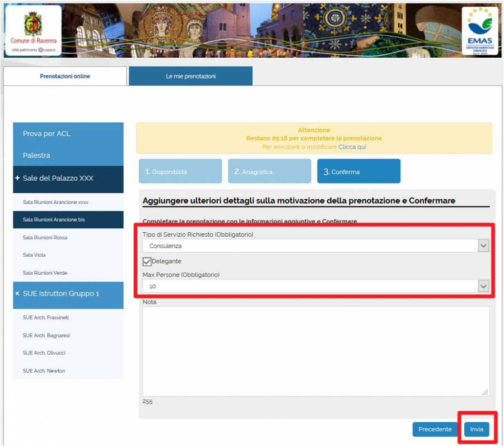Go to step 3 Conferma
The width and height of the screenshot is (504, 446).
click(359, 171)
